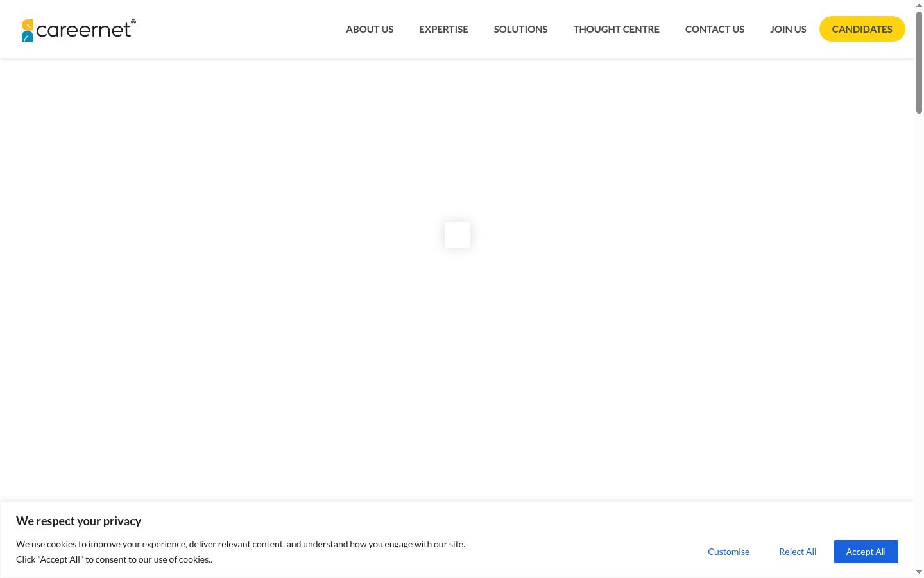The image size is (924, 578).
Task: Click the scrollbar up arrow
Action: tap(919, 5)
